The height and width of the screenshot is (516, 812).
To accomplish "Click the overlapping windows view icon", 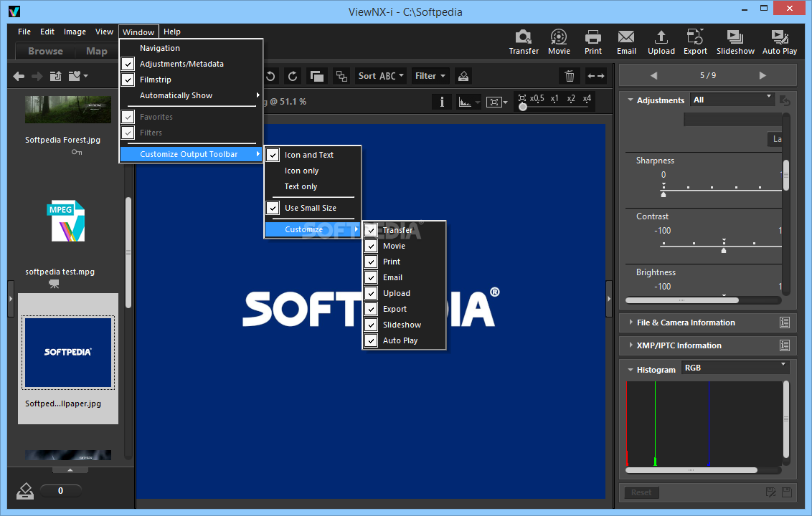I will click(316, 76).
